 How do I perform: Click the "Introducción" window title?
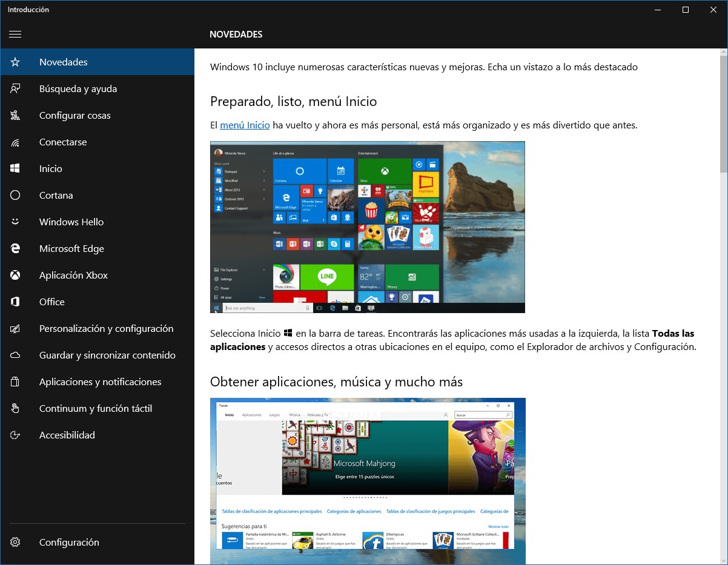point(28,10)
